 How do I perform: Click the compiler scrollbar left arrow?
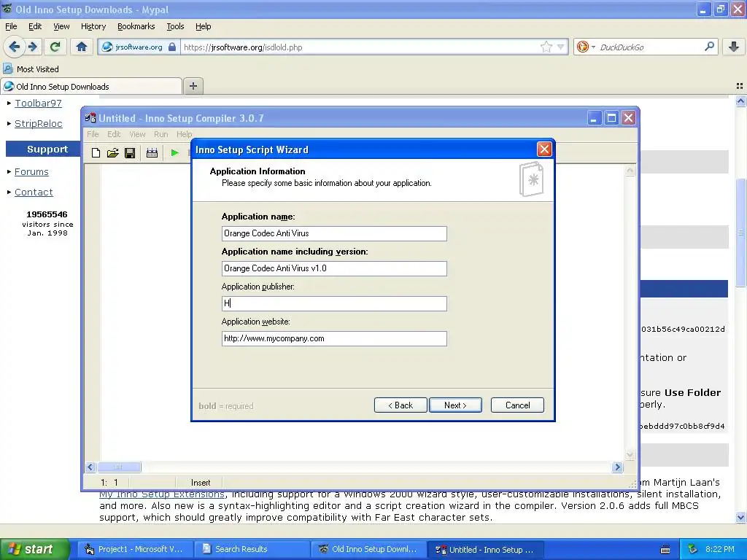(x=90, y=467)
